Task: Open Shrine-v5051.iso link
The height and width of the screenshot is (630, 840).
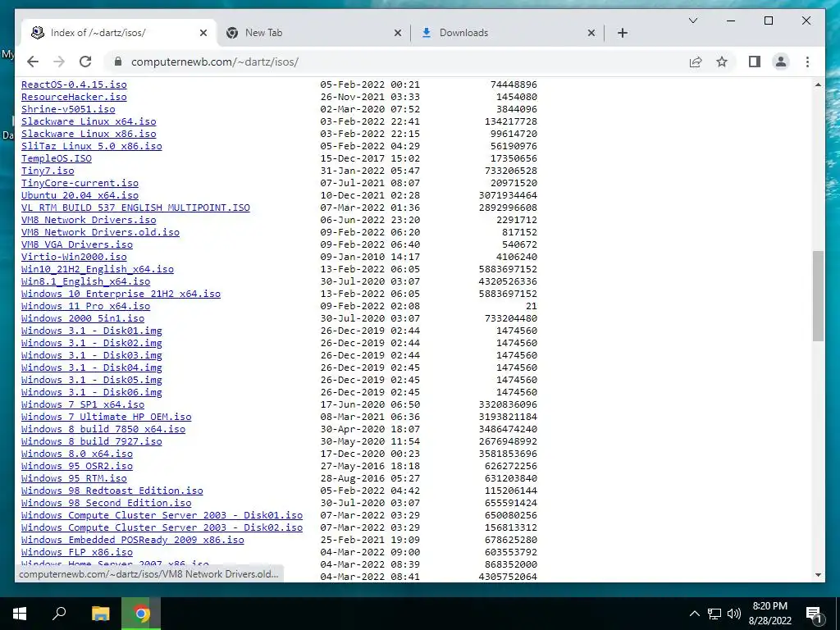Action: point(68,109)
